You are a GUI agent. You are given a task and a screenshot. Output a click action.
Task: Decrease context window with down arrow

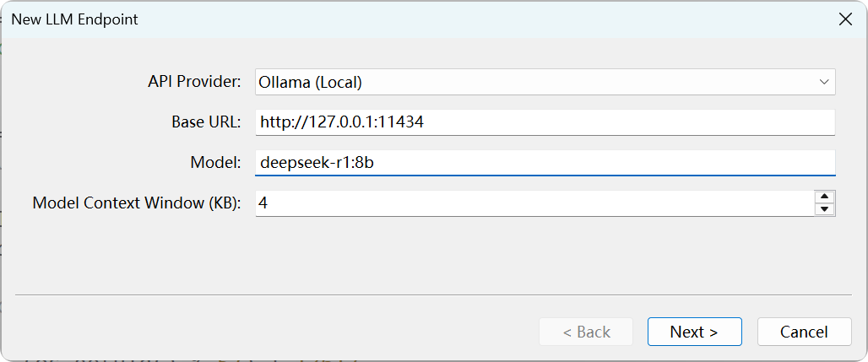point(824,209)
